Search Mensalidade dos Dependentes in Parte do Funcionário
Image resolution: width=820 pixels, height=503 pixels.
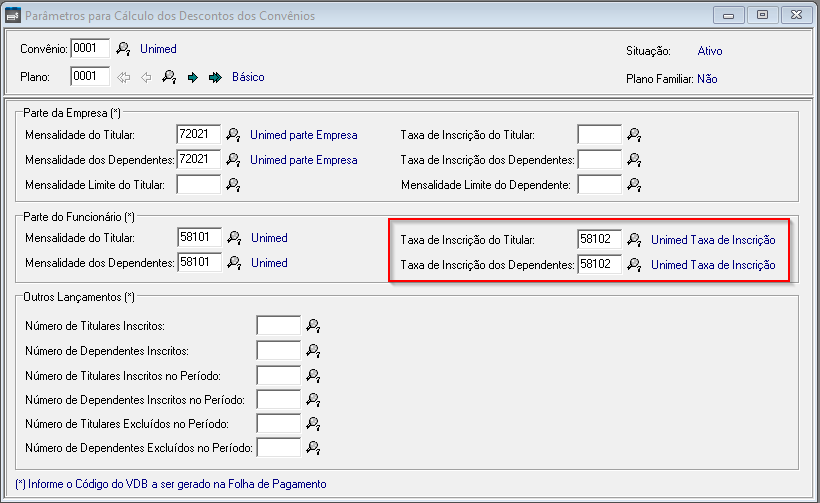(x=233, y=263)
